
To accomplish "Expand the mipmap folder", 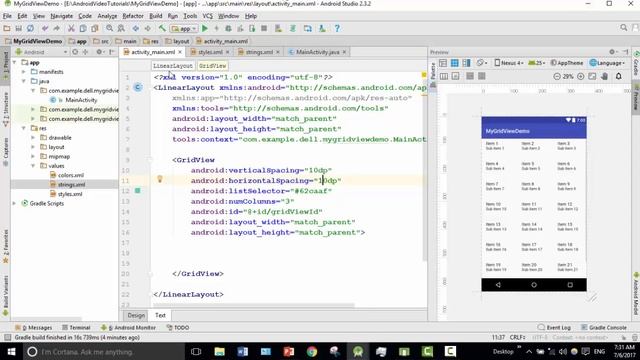I will (33, 156).
